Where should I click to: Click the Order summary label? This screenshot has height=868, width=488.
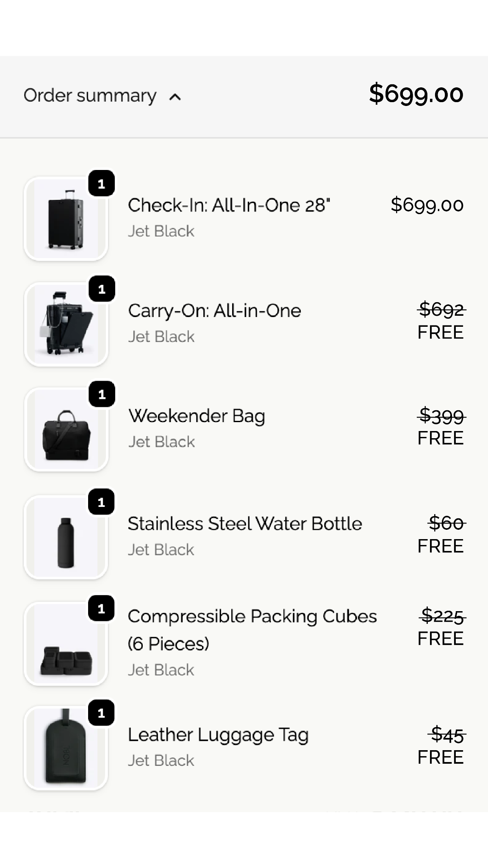click(90, 96)
